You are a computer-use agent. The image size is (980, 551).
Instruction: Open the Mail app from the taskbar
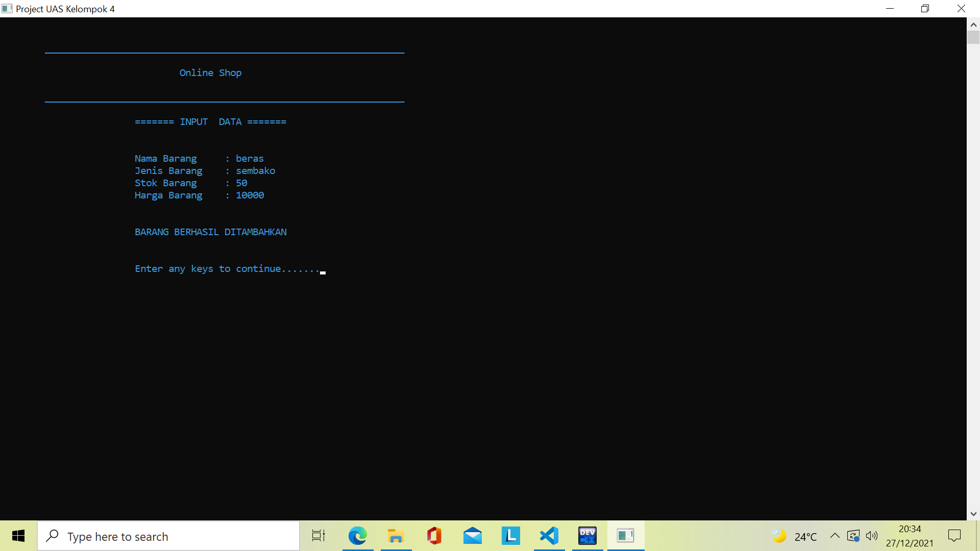pyautogui.click(x=473, y=536)
